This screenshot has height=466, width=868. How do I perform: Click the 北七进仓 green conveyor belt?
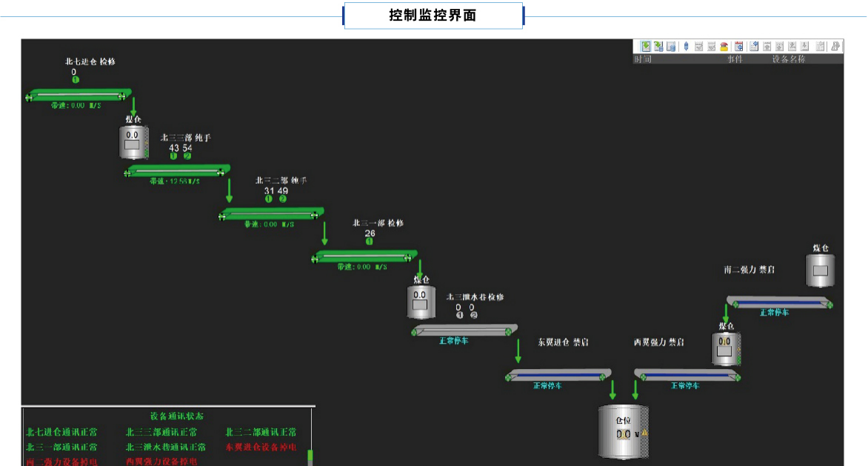pos(79,95)
